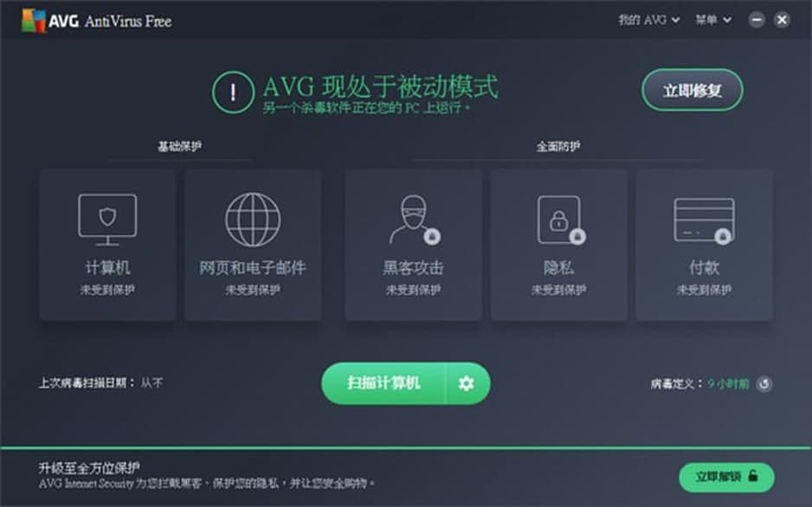Image resolution: width=812 pixels, height=507 pixels.
Task: Open the 计算机 protection label
Action: point(107,267)
